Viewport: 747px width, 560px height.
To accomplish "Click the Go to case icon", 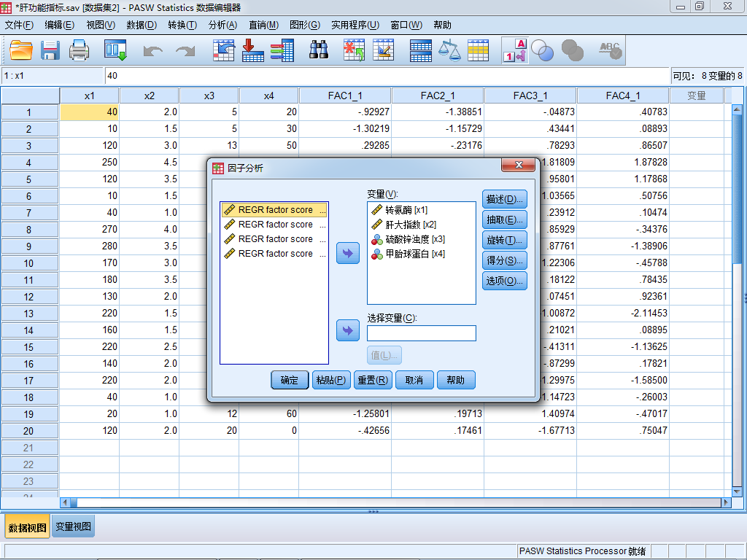I will [x=223, y=50].
